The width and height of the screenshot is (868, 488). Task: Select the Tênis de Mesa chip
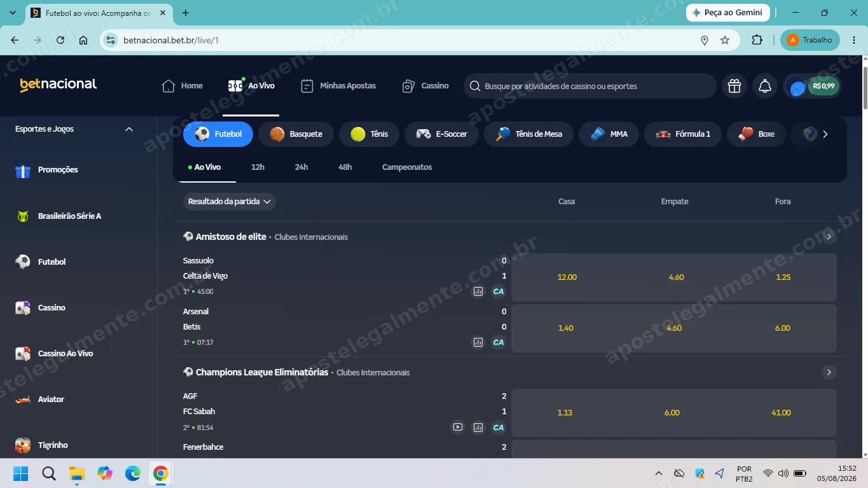528,134
